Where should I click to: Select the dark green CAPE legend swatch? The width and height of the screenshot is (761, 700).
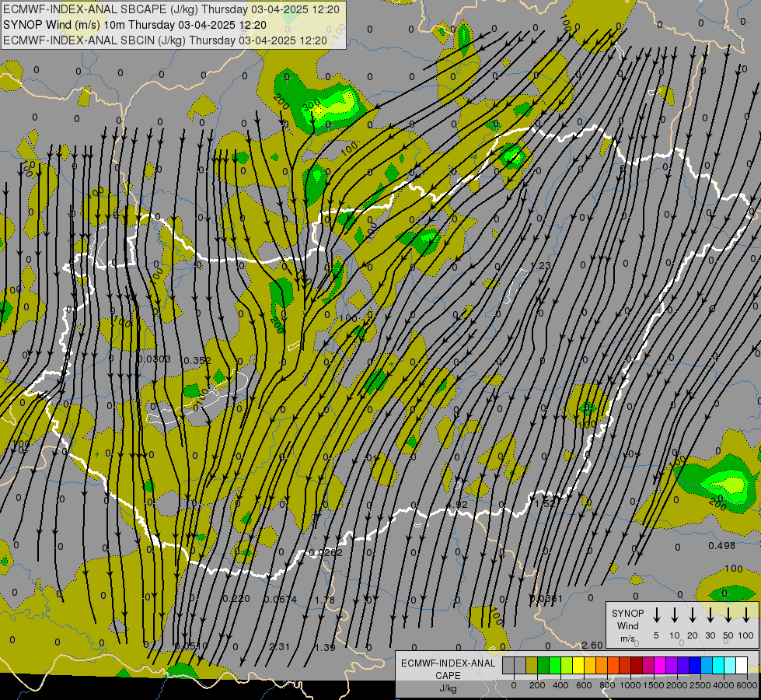pos(543,666)
